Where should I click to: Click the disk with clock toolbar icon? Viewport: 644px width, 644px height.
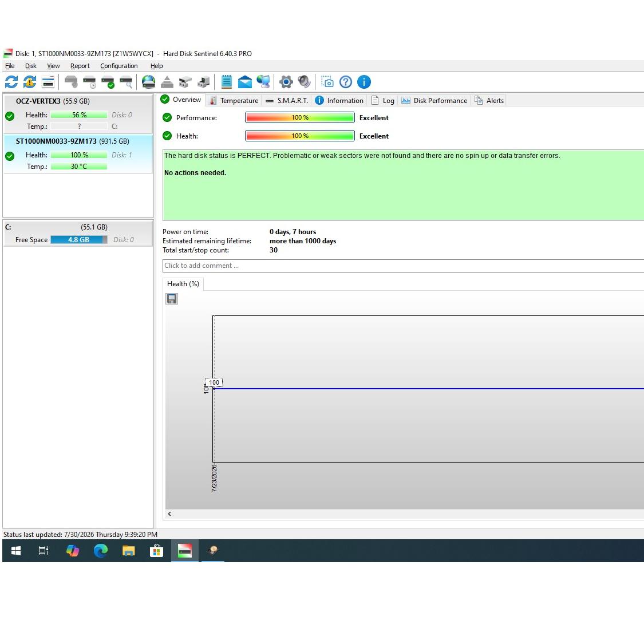point(89,82)
